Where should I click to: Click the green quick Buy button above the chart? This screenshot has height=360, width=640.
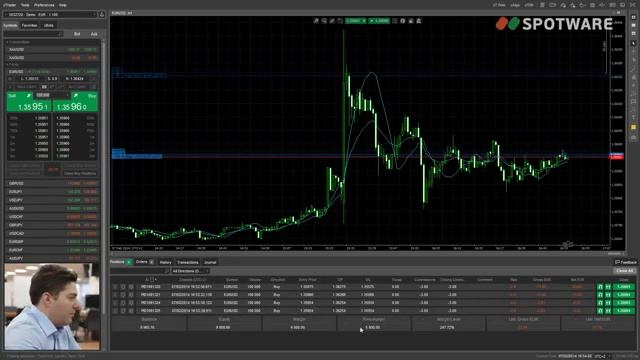click(x=379, y=21)
